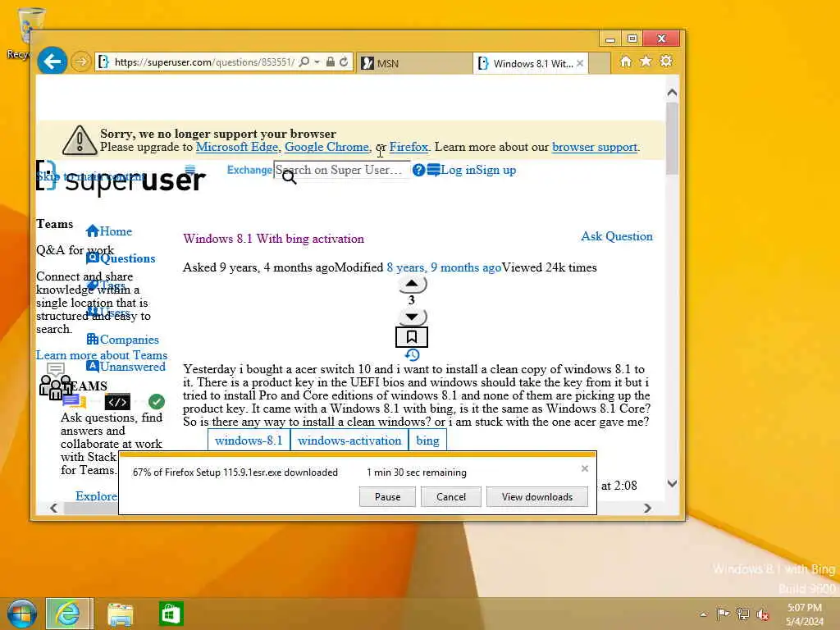Click the horizontal scrollbar right arrow
The image size is (840, 630).
(x=647, y=508)
